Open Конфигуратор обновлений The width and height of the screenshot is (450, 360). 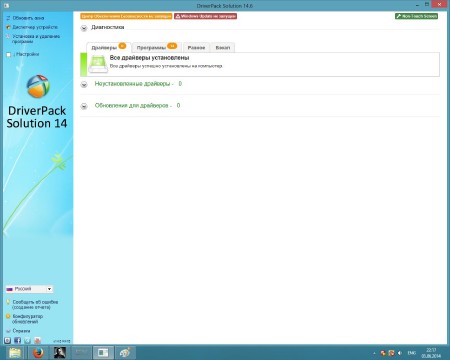[28, 319]
